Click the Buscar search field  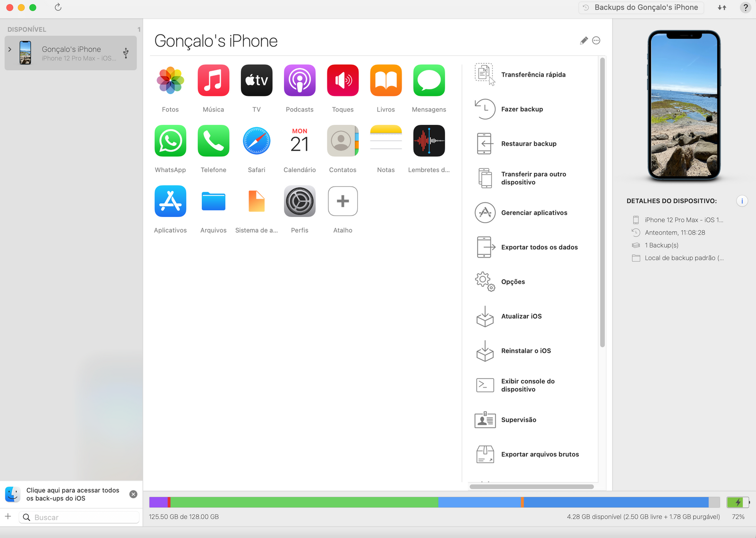79,517
